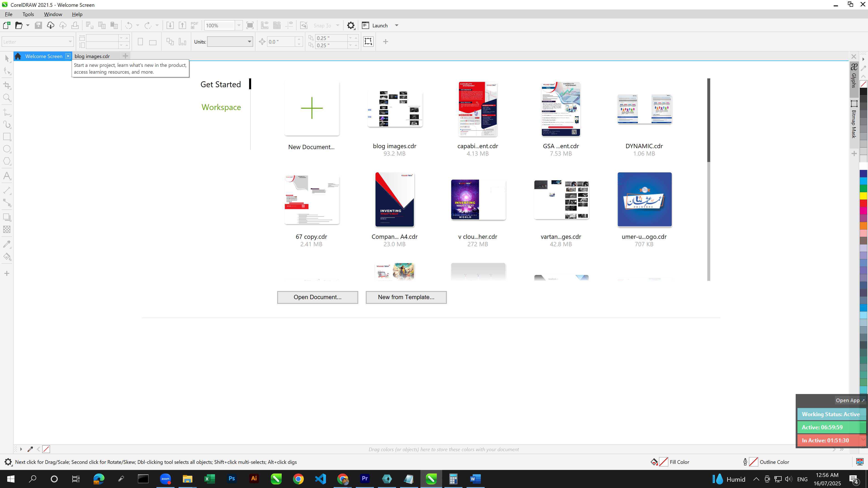This screenshot has width=868, height=488.
Task: Select the Pick tool in toolbox
Action: click(7, 58)
